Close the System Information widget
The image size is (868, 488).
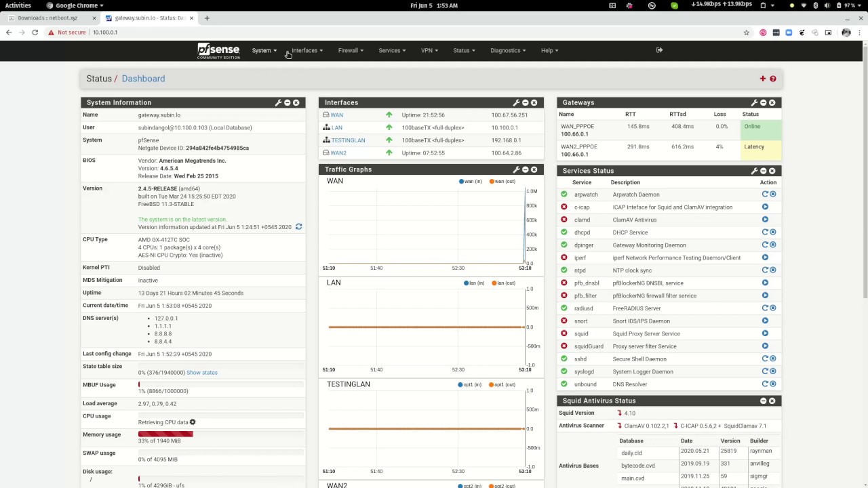click(x=296, y=102)
